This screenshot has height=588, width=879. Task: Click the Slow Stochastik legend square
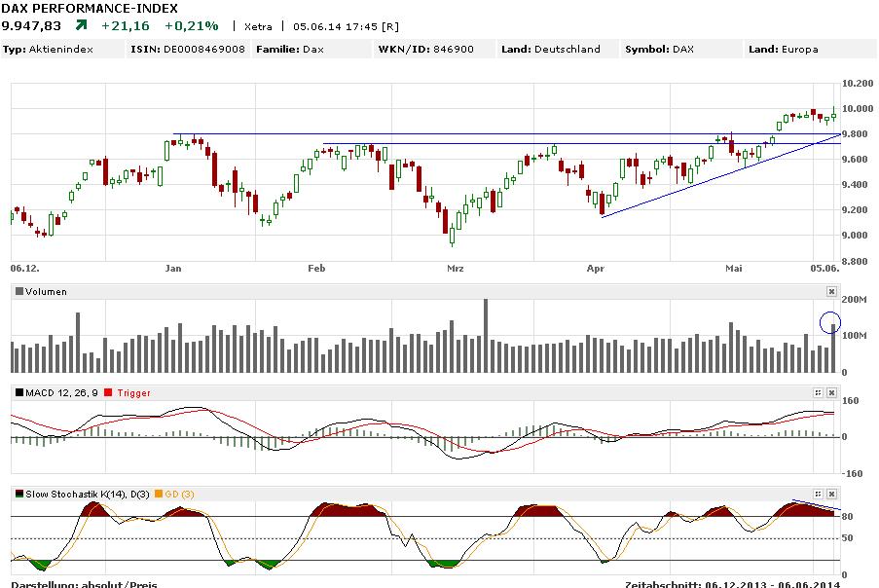tap(19, 494)
